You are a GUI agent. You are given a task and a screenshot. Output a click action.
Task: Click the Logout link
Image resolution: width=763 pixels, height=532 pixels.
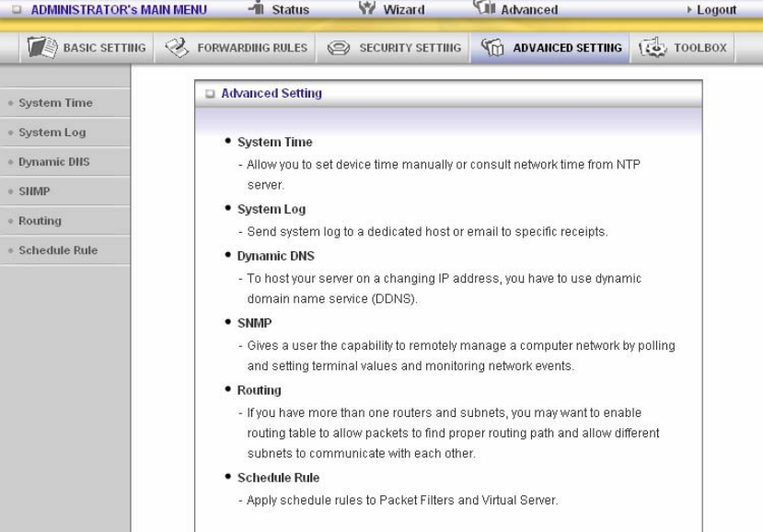click(x=716, y=10)
